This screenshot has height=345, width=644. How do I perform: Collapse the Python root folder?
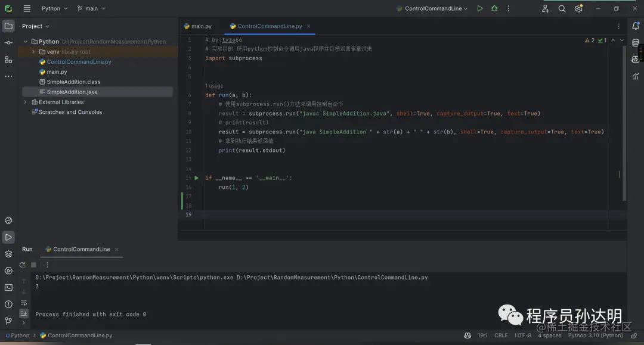pyautogui.click(x=26, y=42)
